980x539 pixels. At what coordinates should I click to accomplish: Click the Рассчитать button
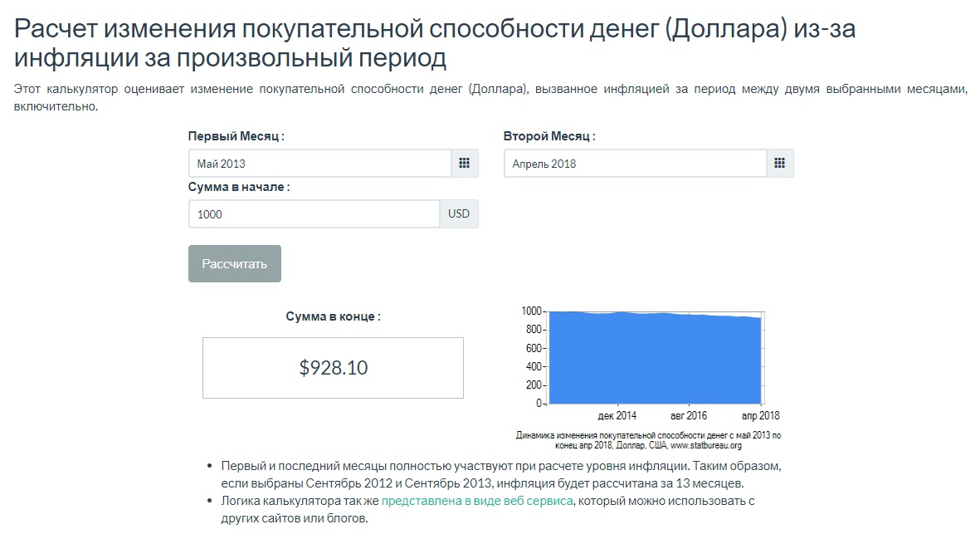pos(234,264)
